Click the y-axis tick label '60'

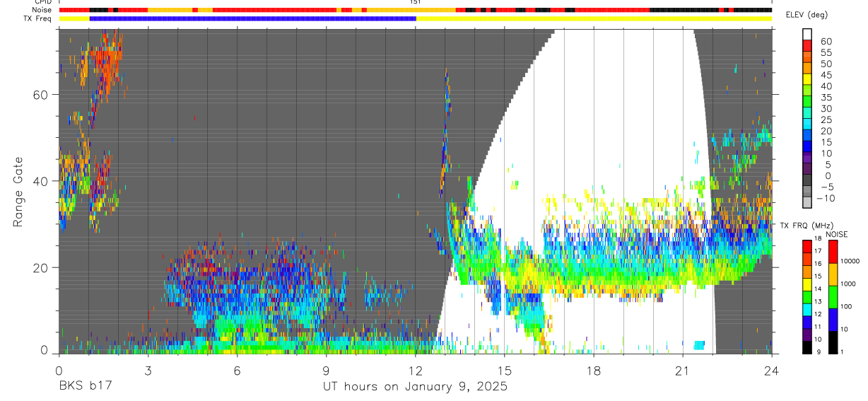[x=41, y=95]
